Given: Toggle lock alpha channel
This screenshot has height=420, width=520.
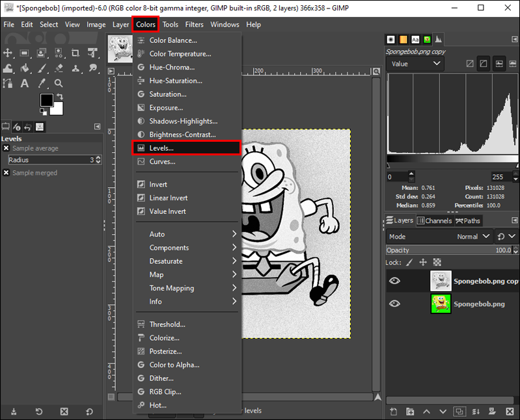Looking at the screenshot, I should pos(437,262).
